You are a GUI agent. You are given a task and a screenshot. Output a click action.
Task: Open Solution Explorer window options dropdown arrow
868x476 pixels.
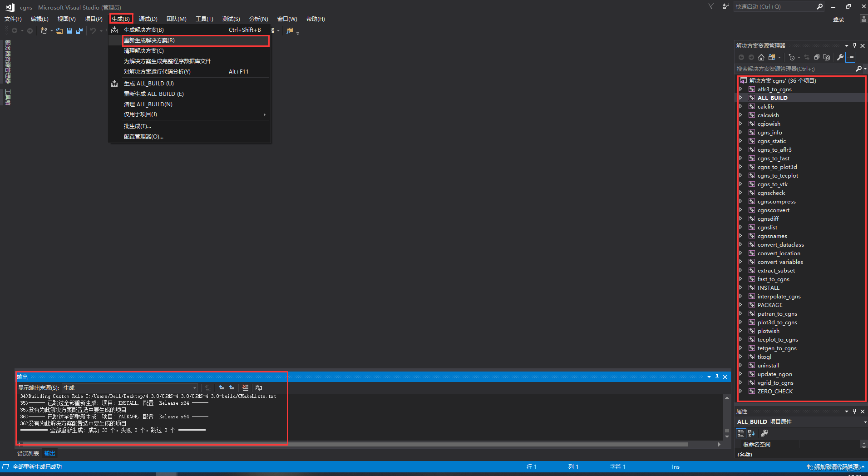(847, 45)
